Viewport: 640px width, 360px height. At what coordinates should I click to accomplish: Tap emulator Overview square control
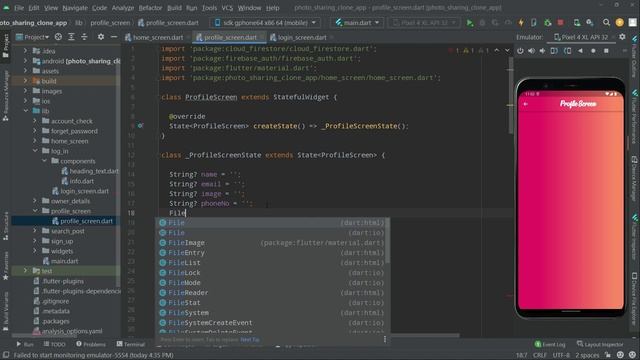pyautogui.click(x=607, y=51)
